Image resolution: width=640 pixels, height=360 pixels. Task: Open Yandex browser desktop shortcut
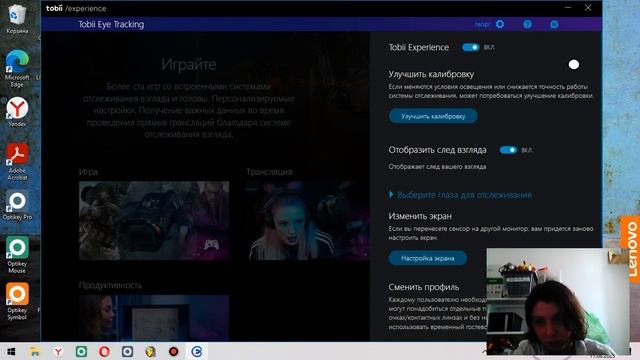[17, 112]
